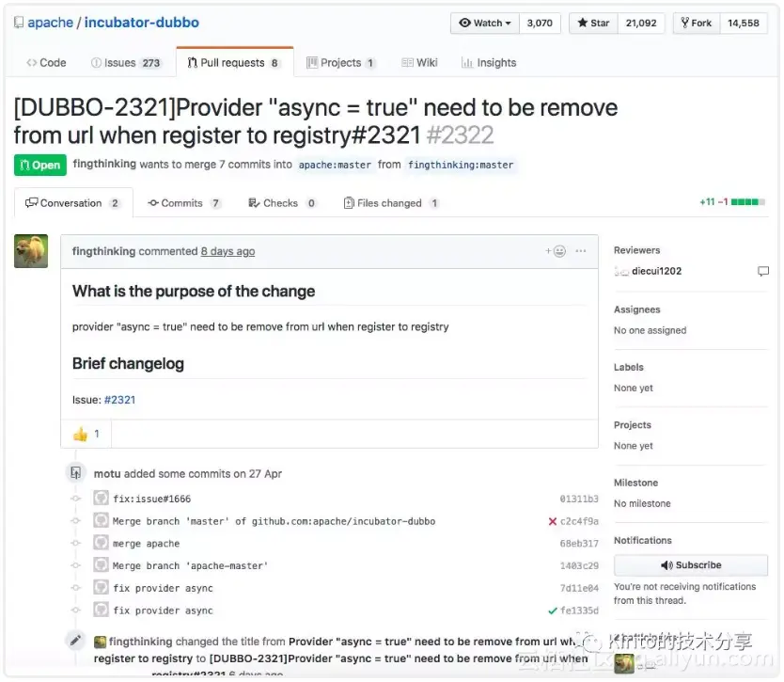
Task: Open the forks count 14,558
Action: click(x=743, y=23)
